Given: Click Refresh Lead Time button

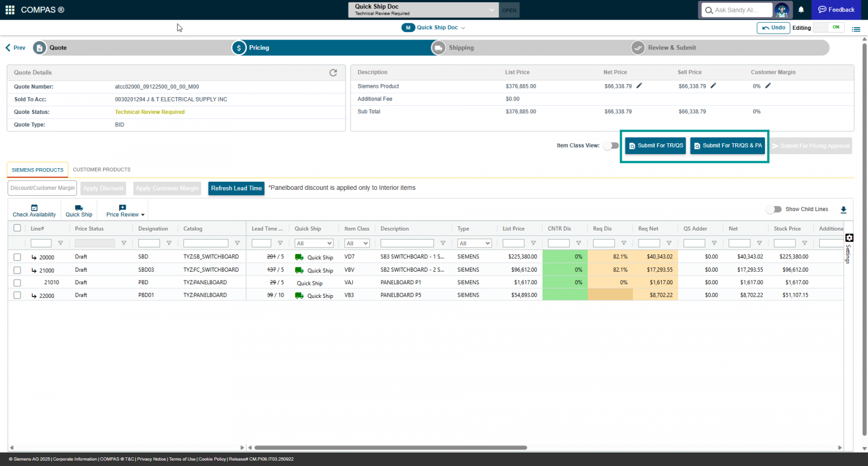Looking at the screenshot, I should 236,188.
